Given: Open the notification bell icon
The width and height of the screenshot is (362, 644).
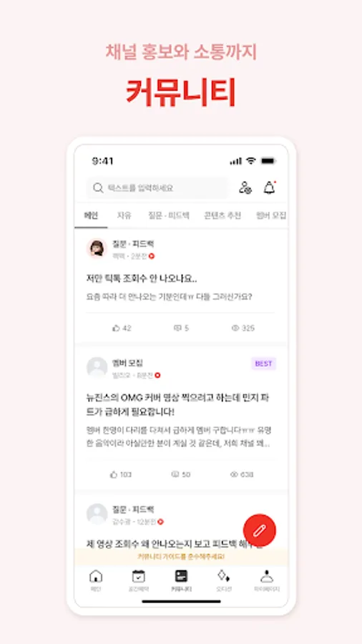Looking at the screenshot, I should pyautogui.click(x=269, y=187).
